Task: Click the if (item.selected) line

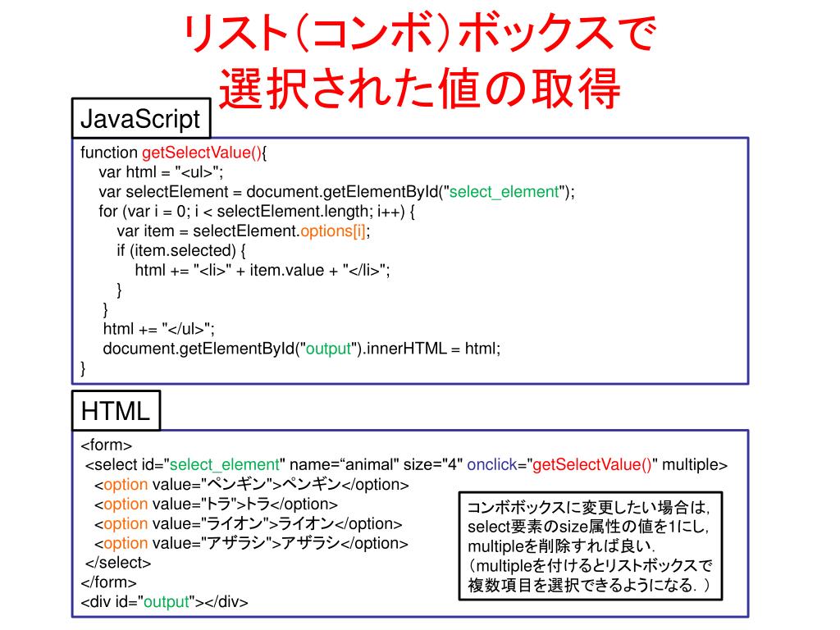Action: point(181,251)
